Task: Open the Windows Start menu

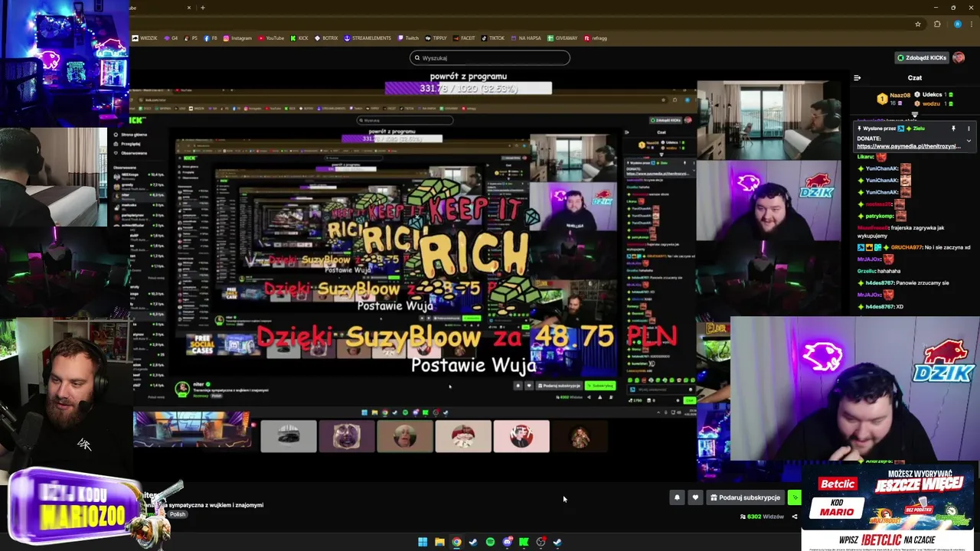Action: (x=423, y=542)
